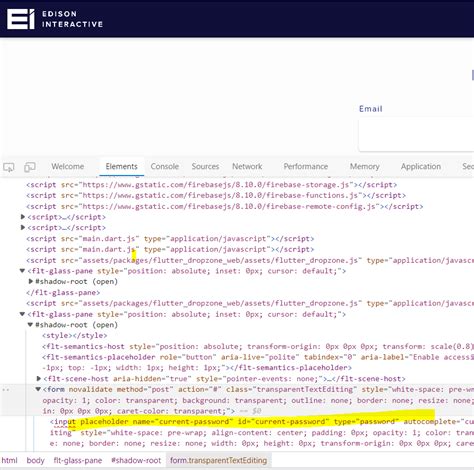Open the Application tab

[x=421, y=166]
